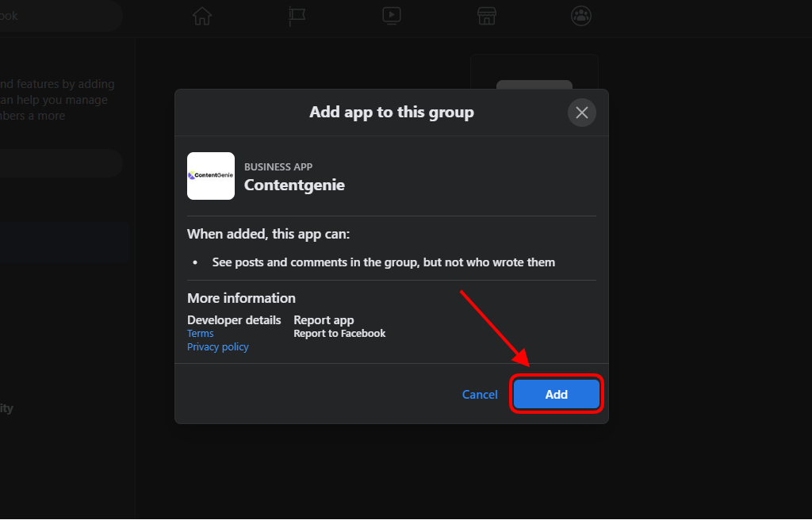Click the More information heading
The width and height of the screenshot is (812, 520).
click(241, 298)
